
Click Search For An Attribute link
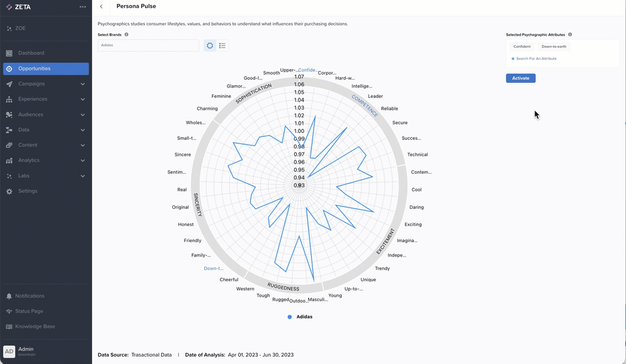tap(536, 59)
